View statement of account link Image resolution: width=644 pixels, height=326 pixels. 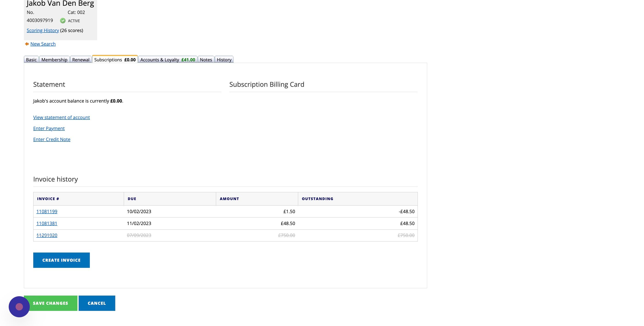click(x=61, y=117)
